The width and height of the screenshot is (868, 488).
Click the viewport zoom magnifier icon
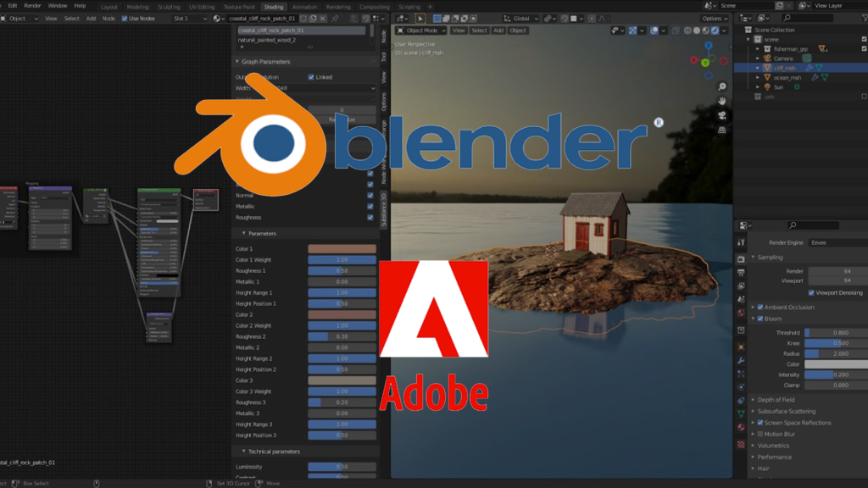tap(722, 87)
